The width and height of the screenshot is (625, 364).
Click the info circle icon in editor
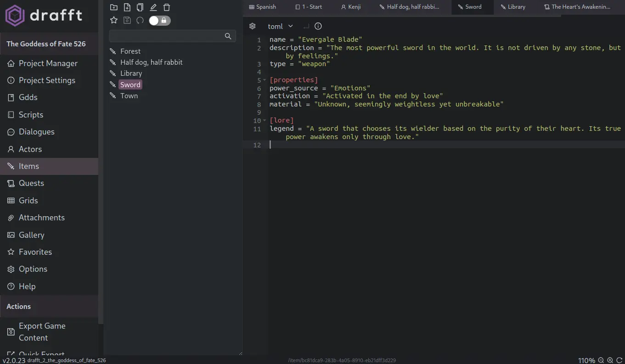318,26
